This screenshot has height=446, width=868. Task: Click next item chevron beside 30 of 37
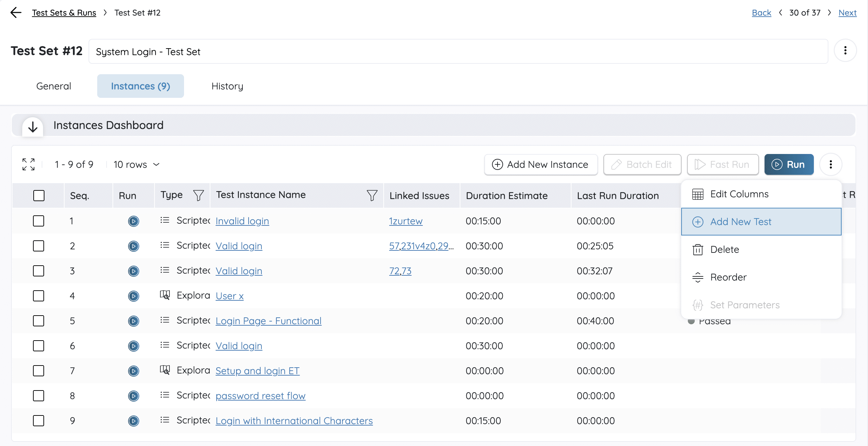pos(829,13)
